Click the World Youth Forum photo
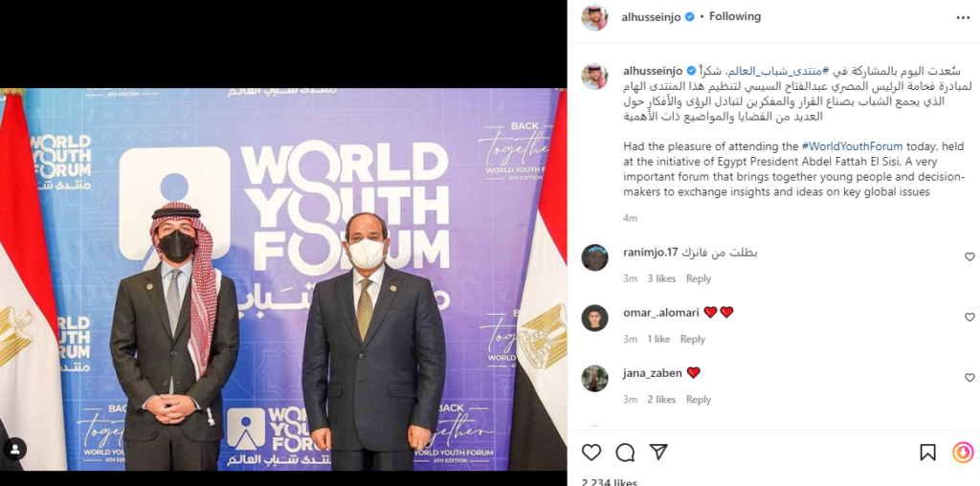 (283, 279)
